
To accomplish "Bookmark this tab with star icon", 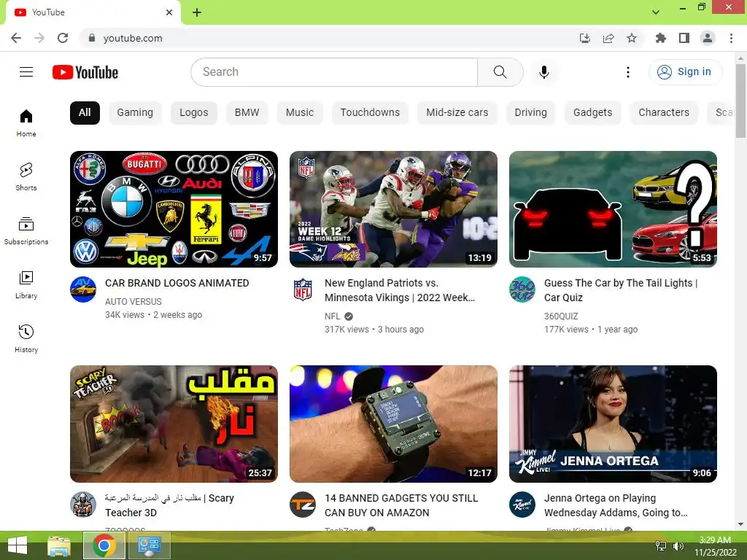I will click(632, 38).
